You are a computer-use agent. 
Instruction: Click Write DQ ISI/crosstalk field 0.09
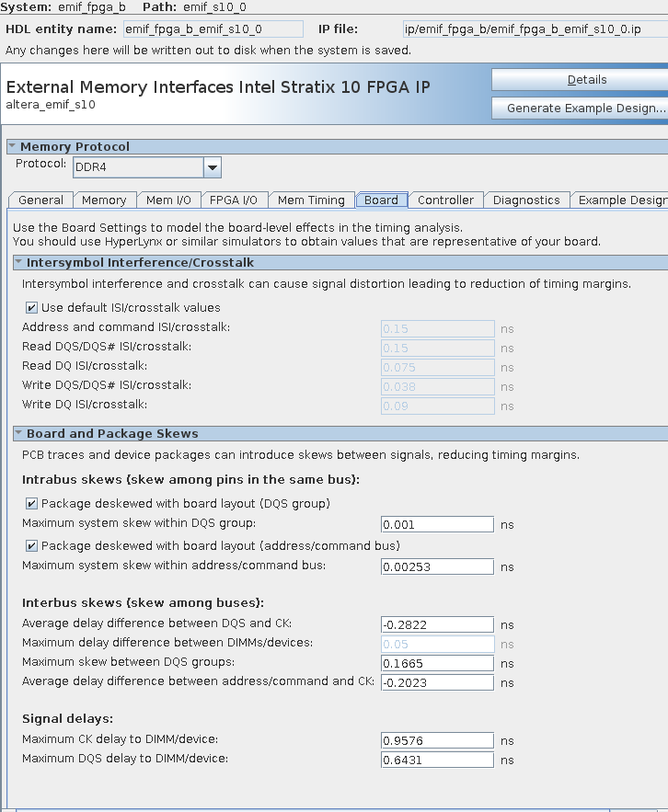[437, 406]
